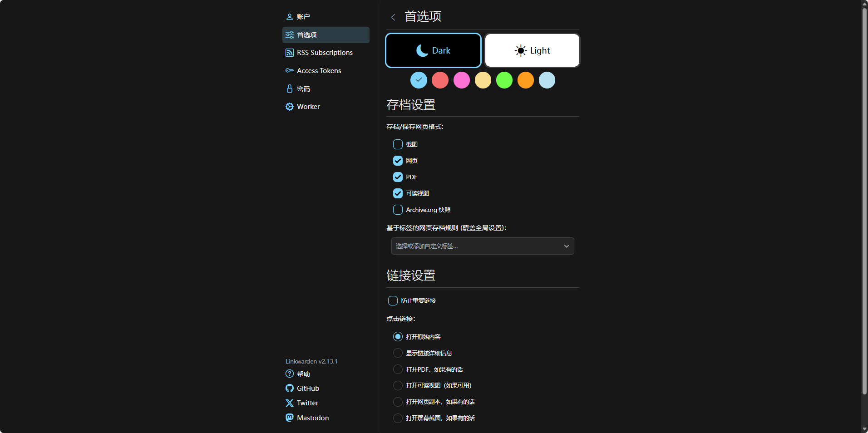Image resolution: width=868 pixels, height=433 pixels.
Task: Select the sky blue checked accent color
Action: coord(419,80)
